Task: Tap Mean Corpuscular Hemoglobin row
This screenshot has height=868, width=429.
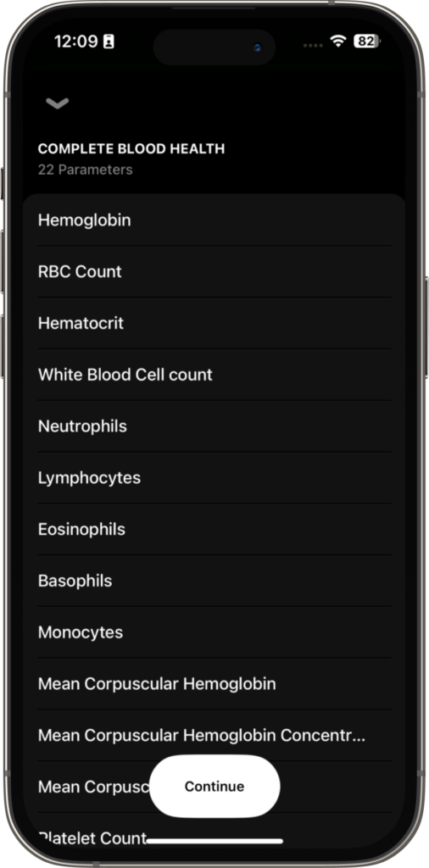Action: (x=214, y=684)
